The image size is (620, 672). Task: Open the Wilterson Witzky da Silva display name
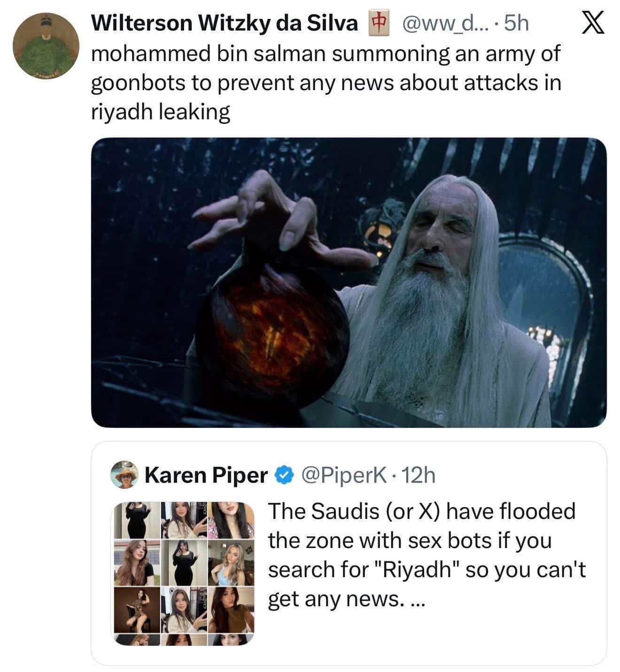(x=224, y=23)
